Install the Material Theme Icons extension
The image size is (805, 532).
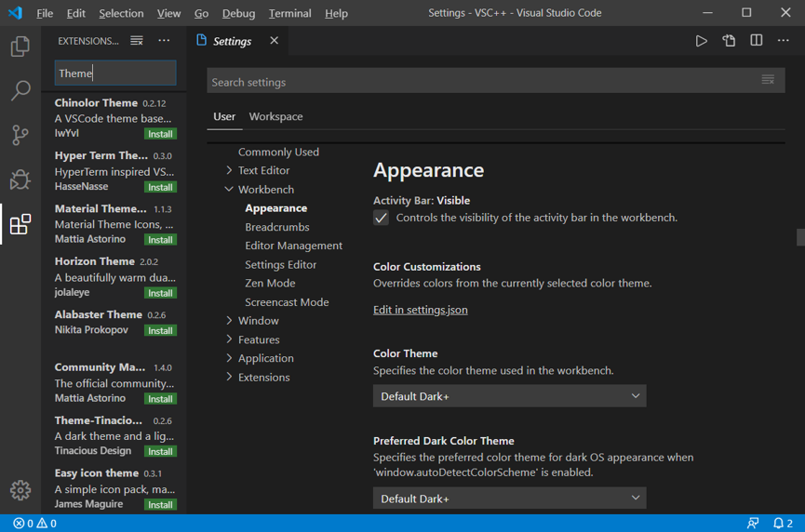coord(160,240)
